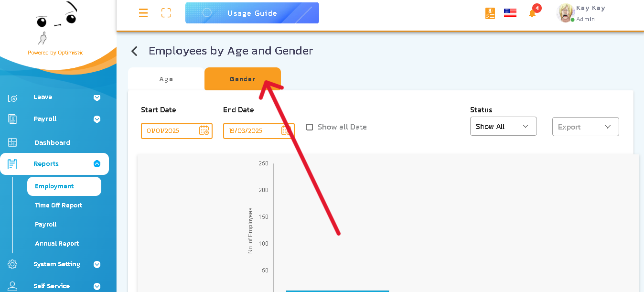Open the Export dropdown
The width and height of the screenshot is (644, 292).
pyautogui.click(x=585, y=127)
